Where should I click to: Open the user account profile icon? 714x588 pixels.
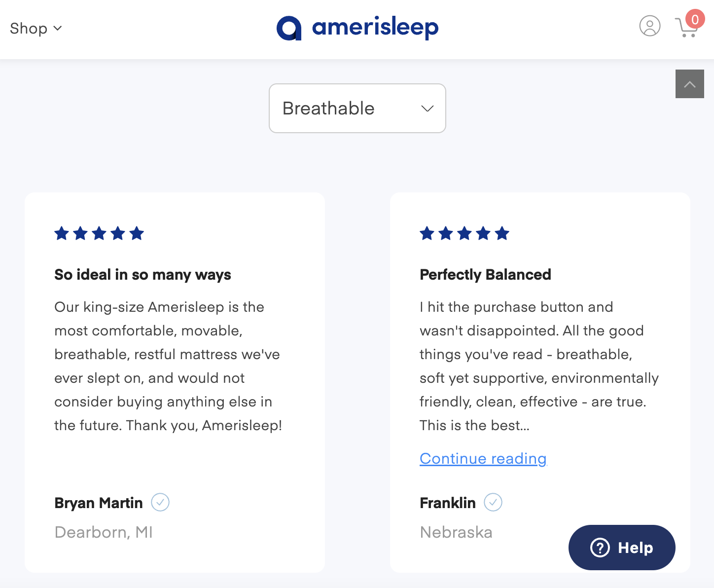pos(649,26)
